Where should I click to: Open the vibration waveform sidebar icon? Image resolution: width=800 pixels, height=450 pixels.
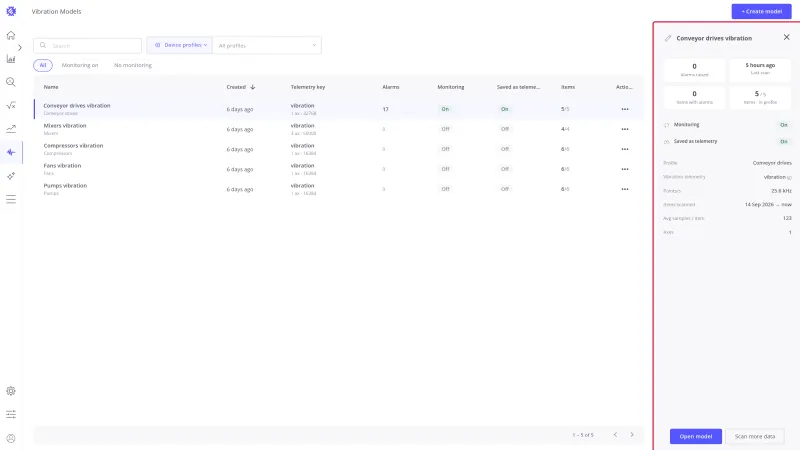pos(11,152)
